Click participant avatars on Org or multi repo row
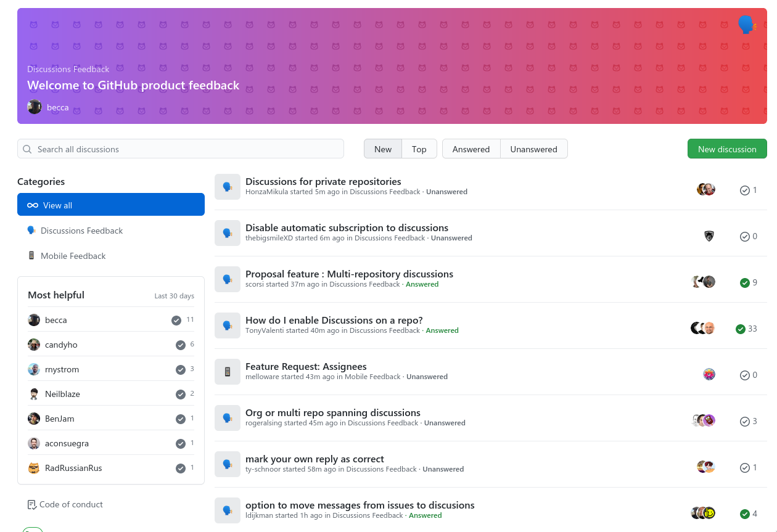777x532 pixels. click(x=704, y=420)
